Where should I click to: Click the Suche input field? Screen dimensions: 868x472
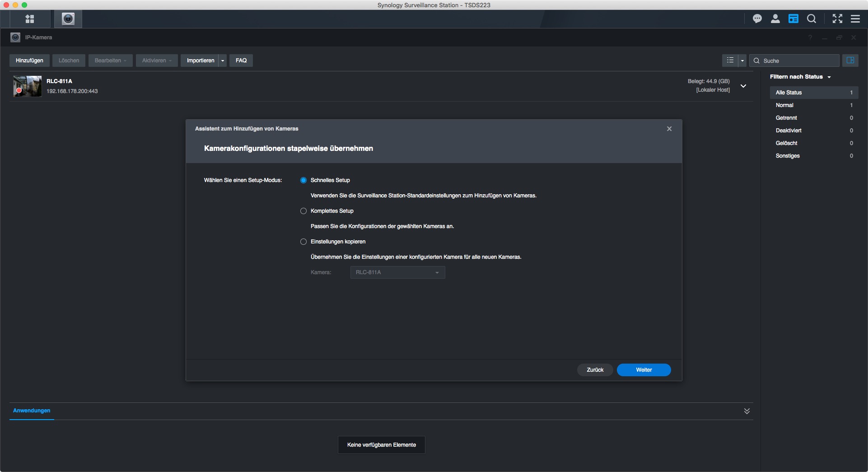[794, 61]
